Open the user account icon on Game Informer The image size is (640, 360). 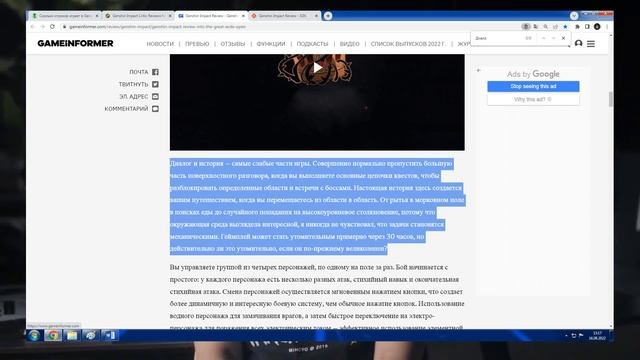pos(578,43)
